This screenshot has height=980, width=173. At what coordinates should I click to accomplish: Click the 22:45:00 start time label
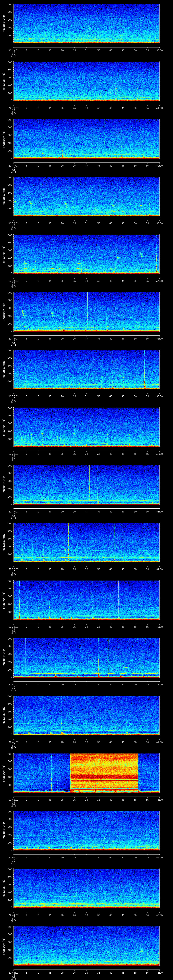13,972
